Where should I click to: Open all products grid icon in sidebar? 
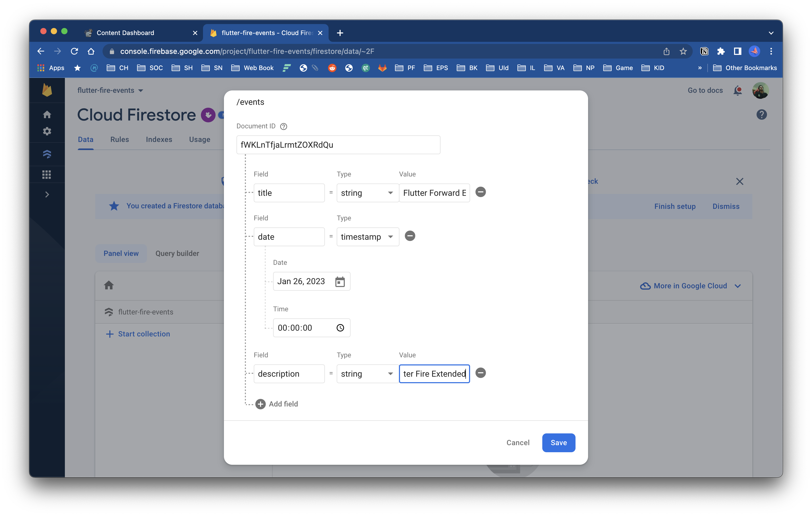tap(47, 174)
